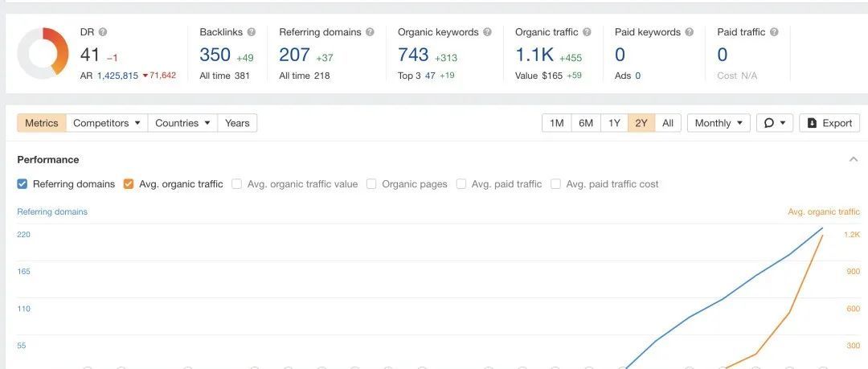The width and height of the screenshot is (868, 369).
Task: Open the Paid keywords help icon
Action: click(x=690, y=32)
